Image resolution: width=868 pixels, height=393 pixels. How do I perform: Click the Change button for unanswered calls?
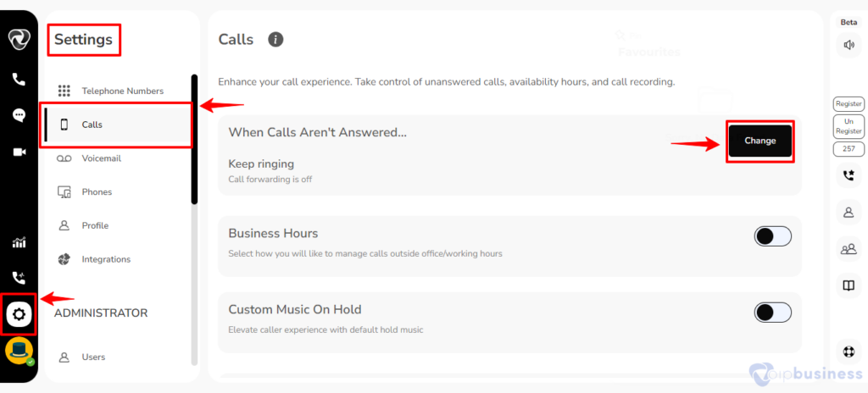pyautogui.click(x=760, y=141)
